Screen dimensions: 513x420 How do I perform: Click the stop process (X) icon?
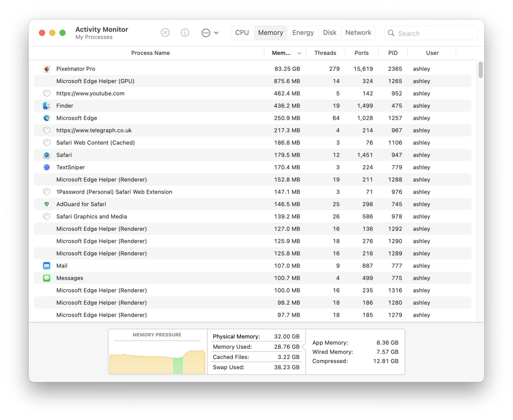click(165, 33)
